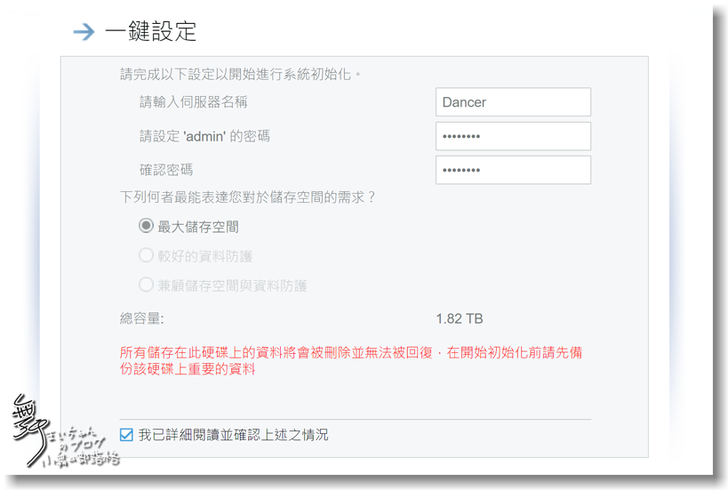Click the blue arrow icon beside 一鍵設定
This screenshot has width=728, height=490.
(84, 32)
